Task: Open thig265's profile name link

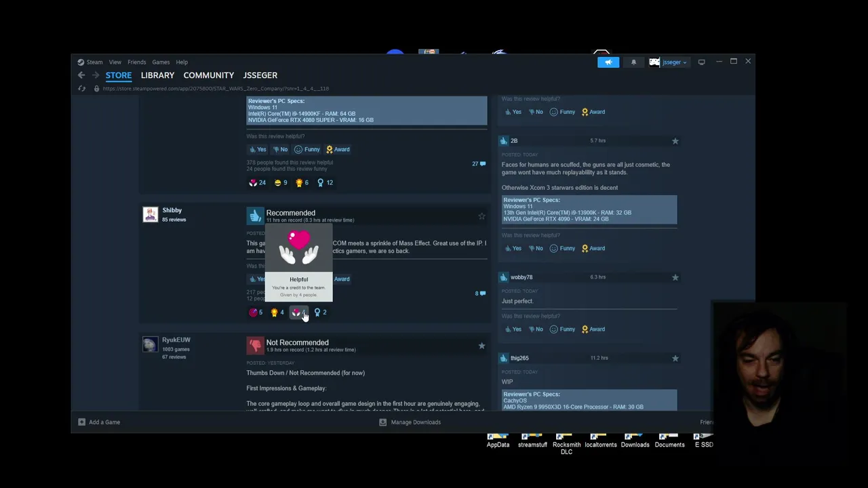Action: tap(519, 358)
